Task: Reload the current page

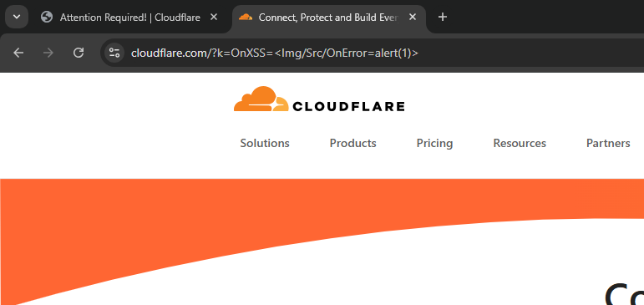Action: pyautogui.click(x=79, y=53)
